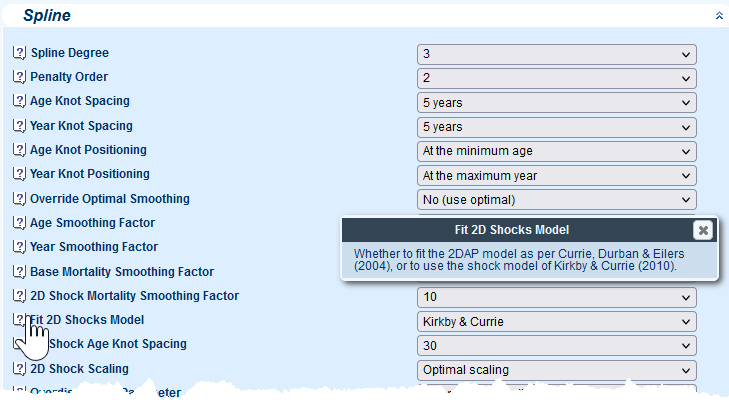Open the Penalty Order dropdown

point(556,78)
